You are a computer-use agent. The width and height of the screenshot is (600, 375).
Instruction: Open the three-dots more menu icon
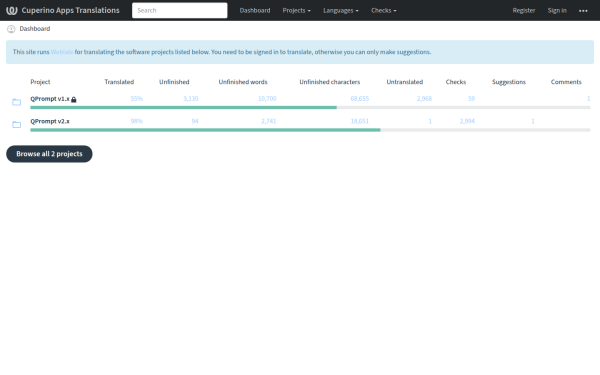583,11
